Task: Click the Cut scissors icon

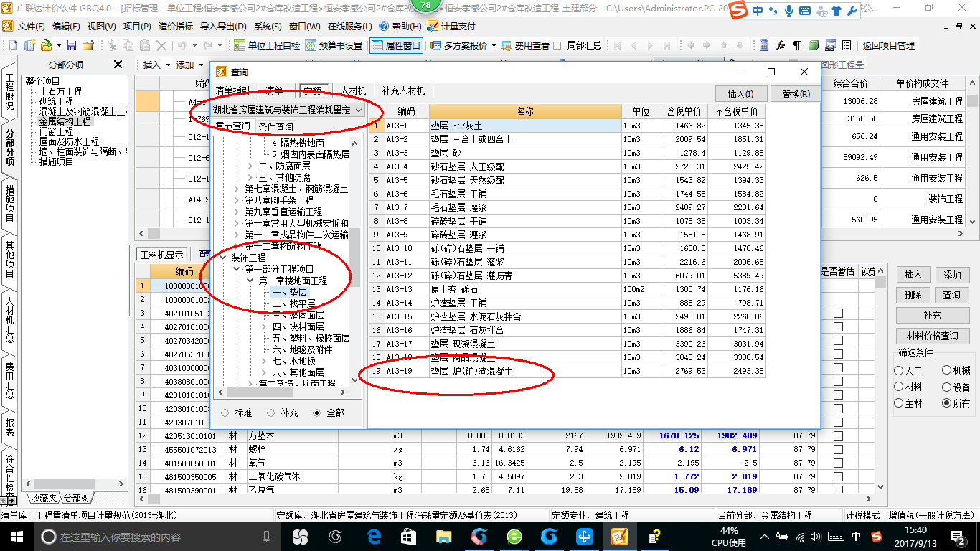Action: click(111, 45)
